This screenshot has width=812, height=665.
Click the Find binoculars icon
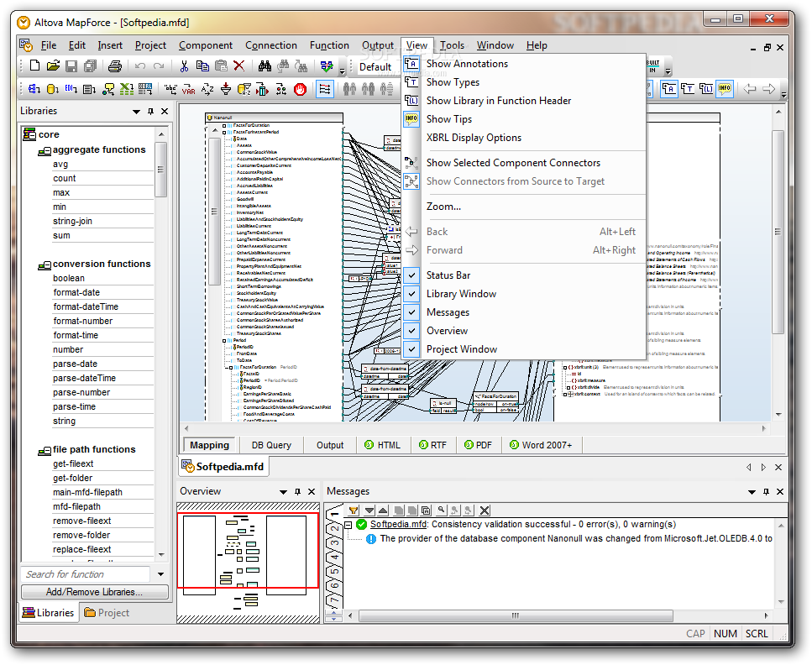point(265,65)
